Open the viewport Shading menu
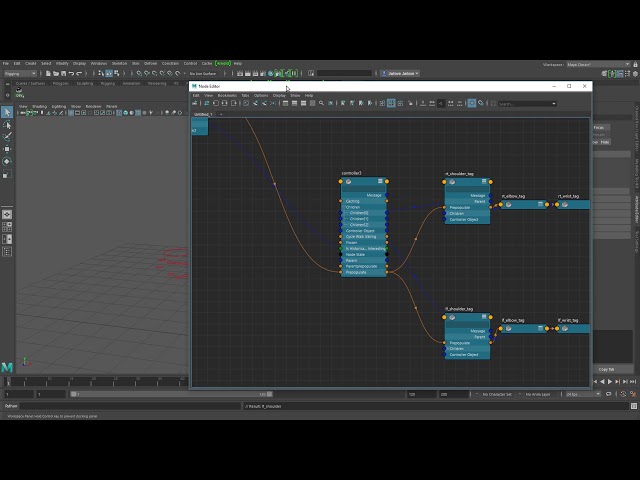640x480 pixels. [40, 107]
